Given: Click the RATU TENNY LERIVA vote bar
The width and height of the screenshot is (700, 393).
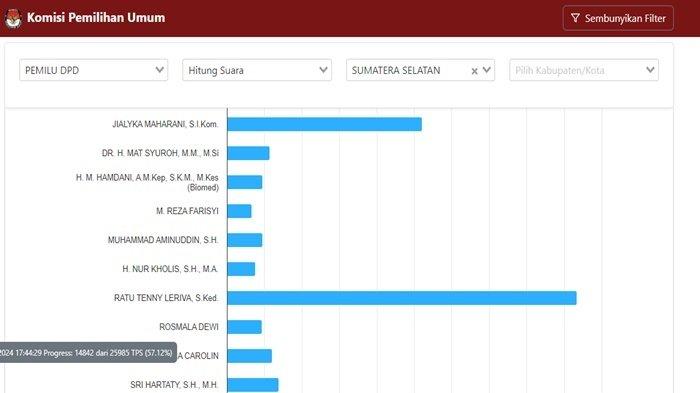Looking at the screenshot, I should coord(402,298).
